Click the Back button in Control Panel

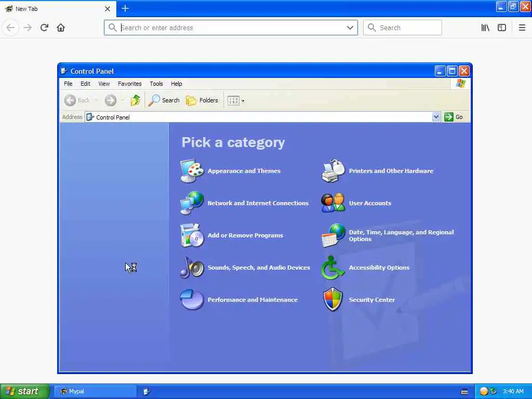[77, 100]
